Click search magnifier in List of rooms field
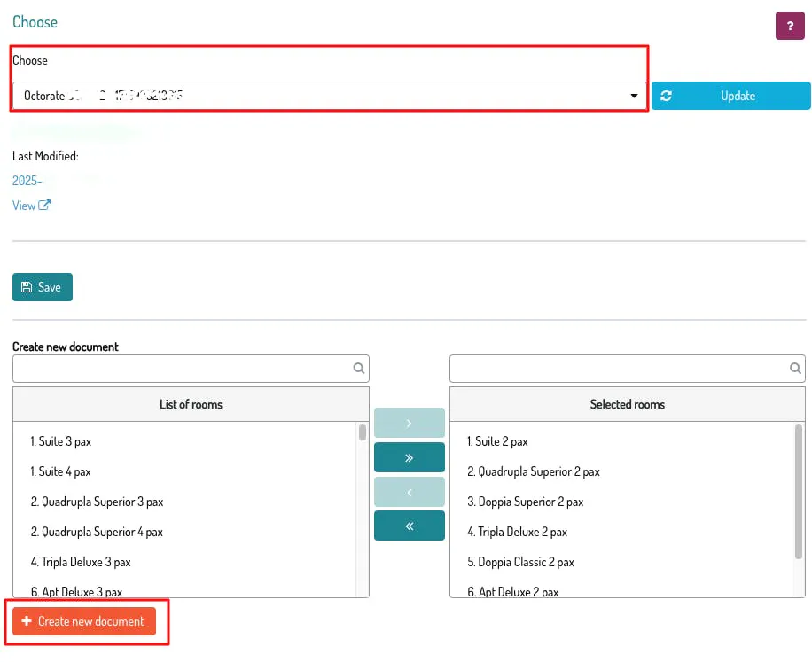The width and height of the screenshot is (812, 662). pos(358,369)
